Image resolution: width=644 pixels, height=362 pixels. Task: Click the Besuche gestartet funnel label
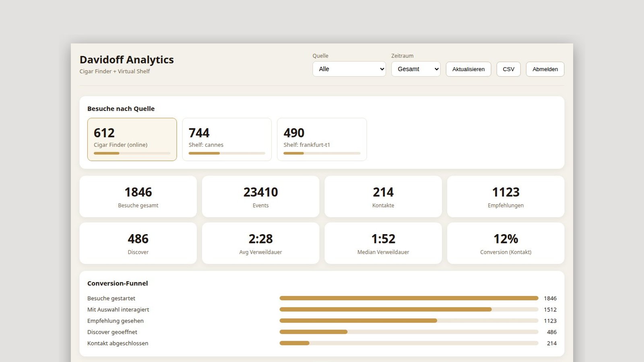[111, 298]
